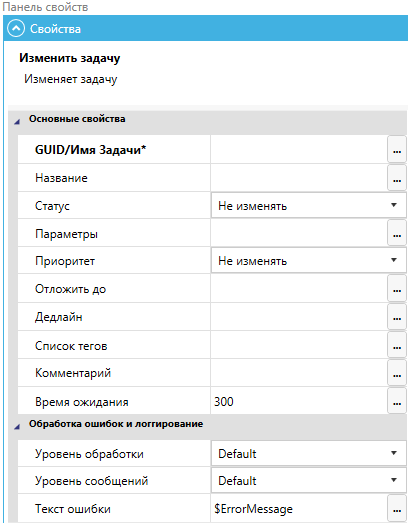
Task: Open the Уровень обработки dropdown
Action: pos(309,453)
